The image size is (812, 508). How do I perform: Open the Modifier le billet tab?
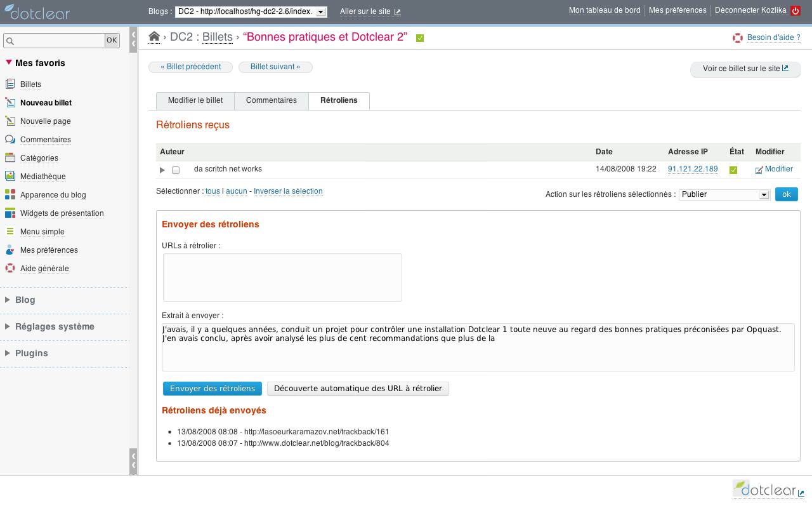tap(195, 100)
